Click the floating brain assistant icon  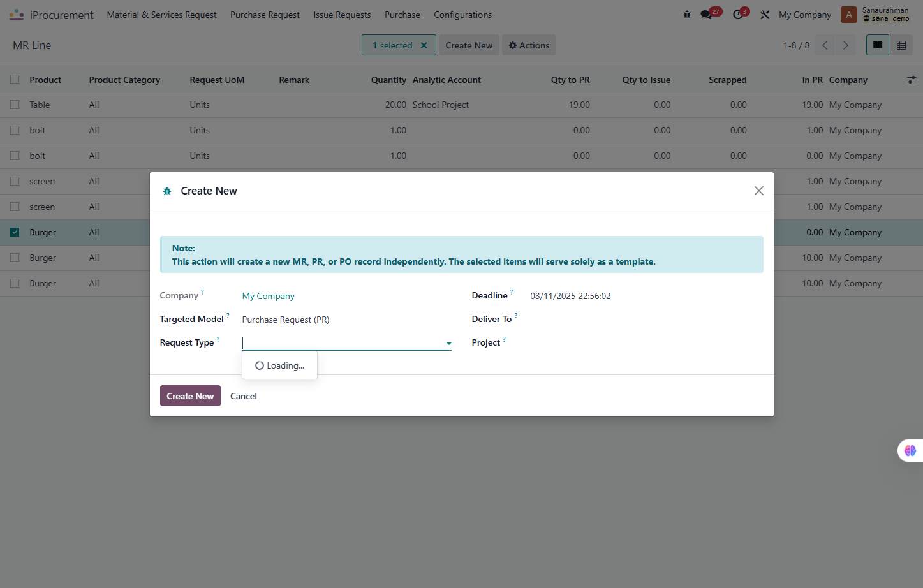point(910,450)
